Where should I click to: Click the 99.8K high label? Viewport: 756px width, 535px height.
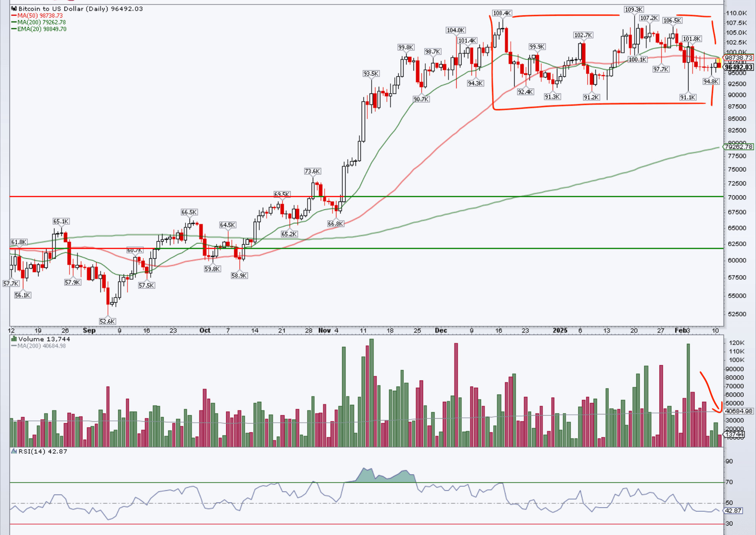pos(406,47)
